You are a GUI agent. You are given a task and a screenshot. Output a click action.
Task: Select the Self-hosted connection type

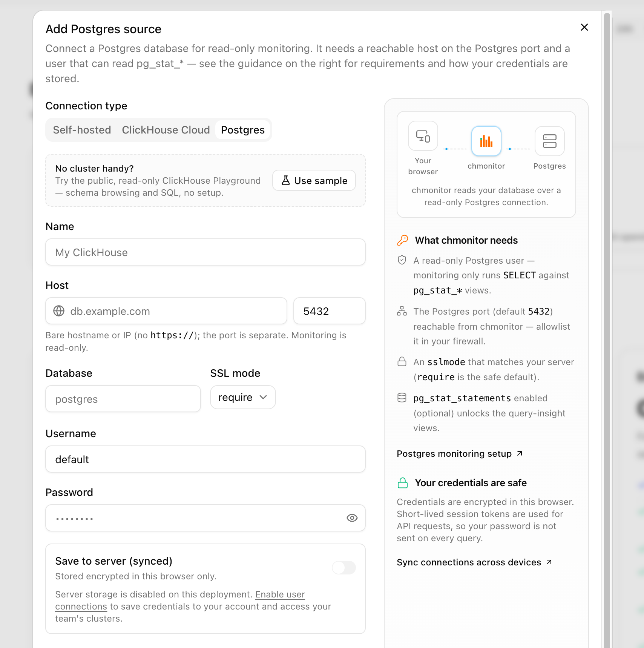tap(82, 130)
